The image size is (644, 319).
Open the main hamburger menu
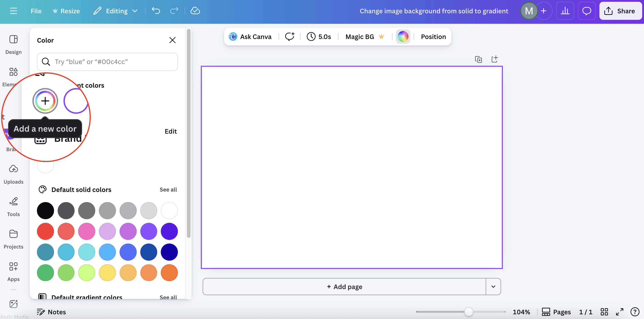point(14,11)
